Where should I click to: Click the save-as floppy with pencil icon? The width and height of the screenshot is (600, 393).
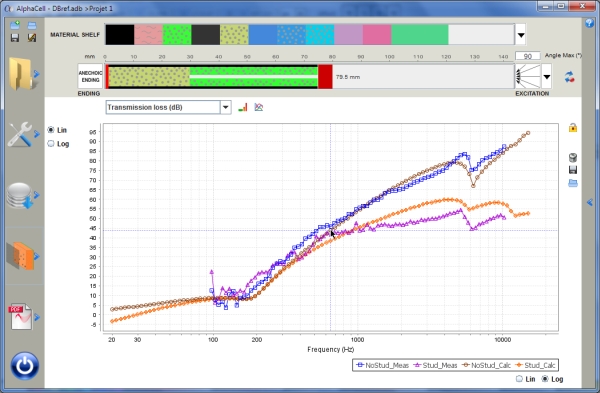coord(32,38)
